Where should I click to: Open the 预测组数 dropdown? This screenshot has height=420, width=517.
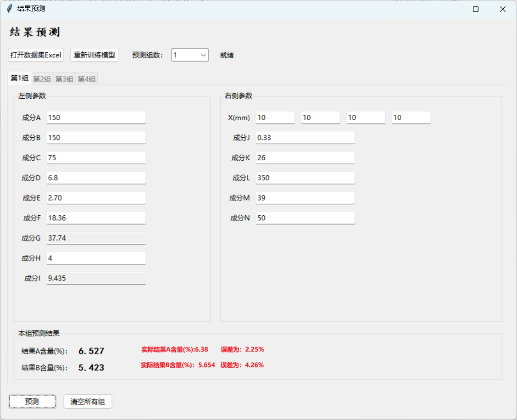tap(190, 55)
